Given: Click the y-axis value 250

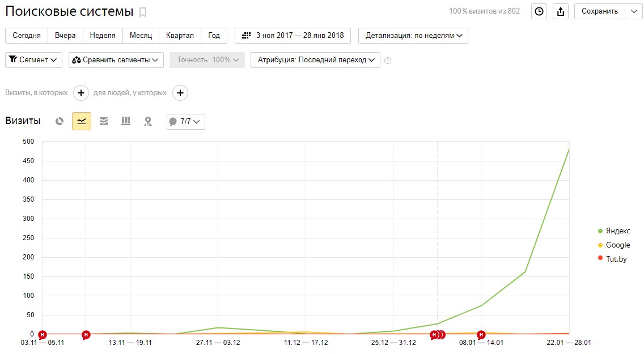Looking at the screenshot, I should (28, 238).
